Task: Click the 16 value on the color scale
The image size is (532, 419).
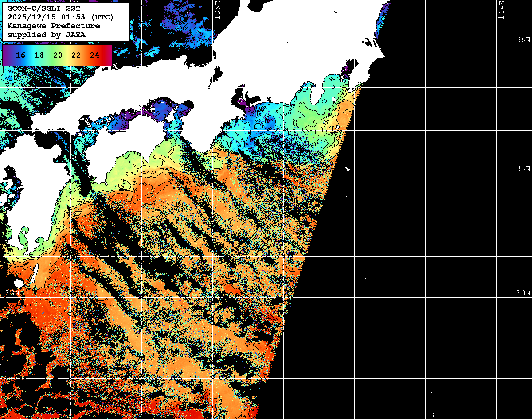Action: pos(20,55)
